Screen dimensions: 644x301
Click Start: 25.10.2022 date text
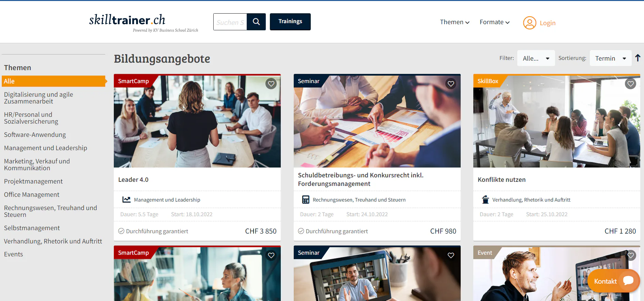coord(547,214)
